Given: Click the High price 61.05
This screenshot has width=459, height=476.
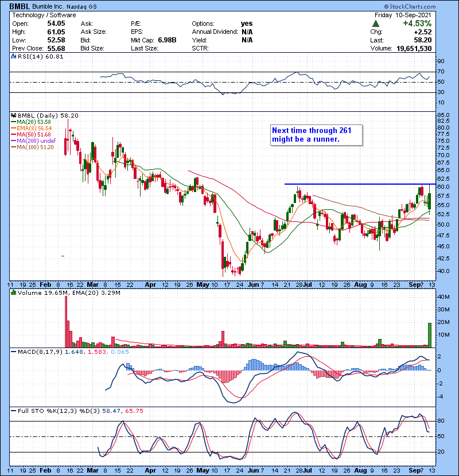Looking at the screenshot, I should point(56,32).
